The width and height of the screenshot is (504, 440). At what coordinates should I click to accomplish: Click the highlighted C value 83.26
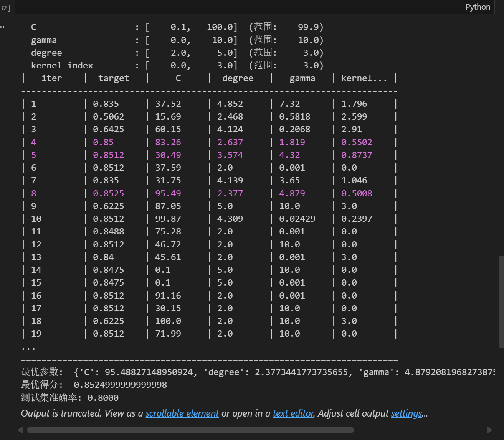point(168,143)
